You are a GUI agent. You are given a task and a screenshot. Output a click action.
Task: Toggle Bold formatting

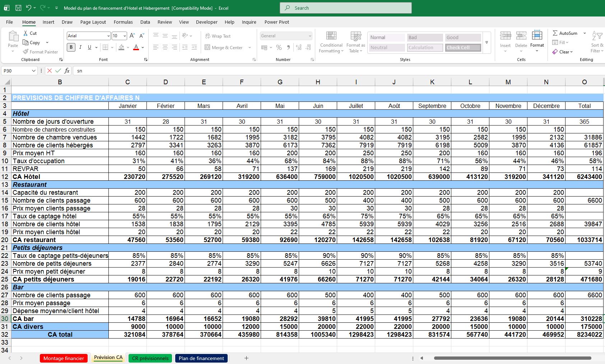[x=71, y=47]
